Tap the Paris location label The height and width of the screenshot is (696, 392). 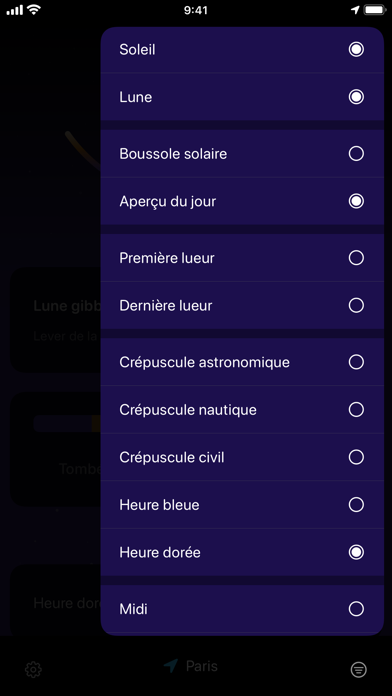pyautogui.click(x=202, y=666)
